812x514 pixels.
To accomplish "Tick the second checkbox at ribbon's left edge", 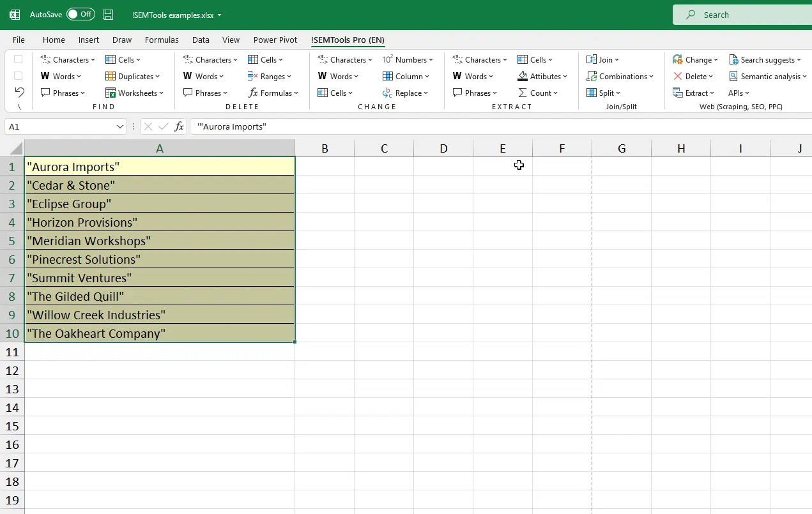I will tap(19, 76).
